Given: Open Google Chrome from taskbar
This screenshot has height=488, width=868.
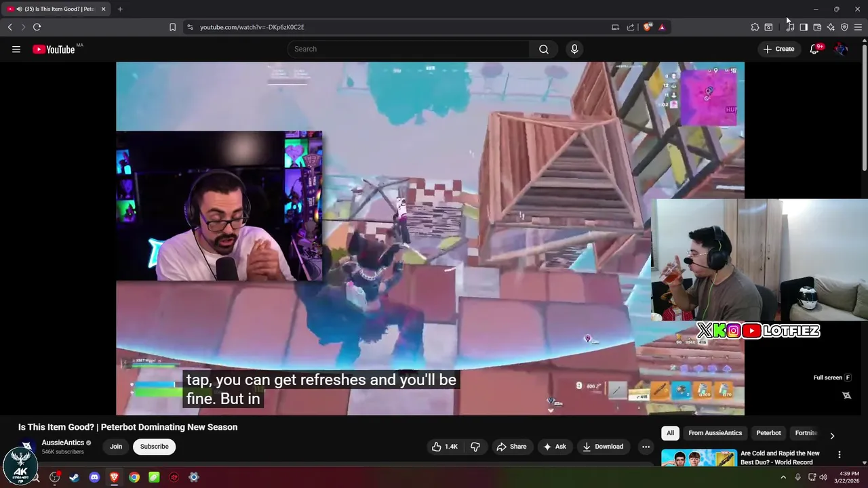Looking at the screenshot, I should pyautogui.click(x=134, y=477).
